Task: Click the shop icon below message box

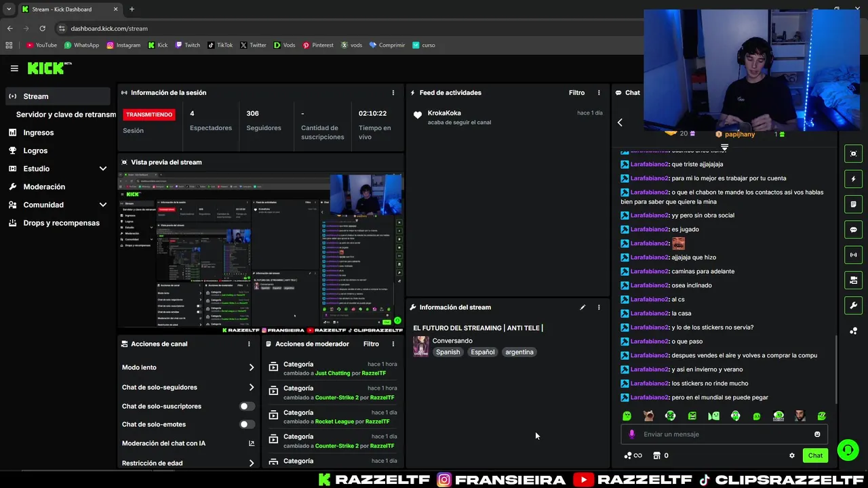Action: (x=656, y=455)
